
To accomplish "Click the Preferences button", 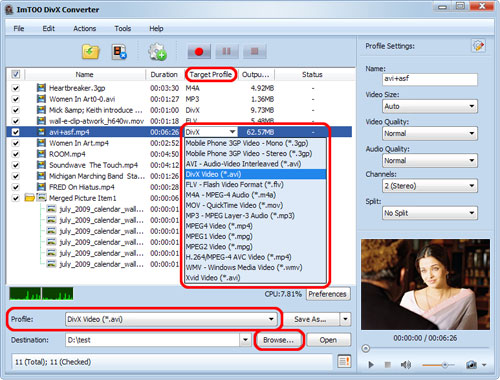I will (328, 294).
